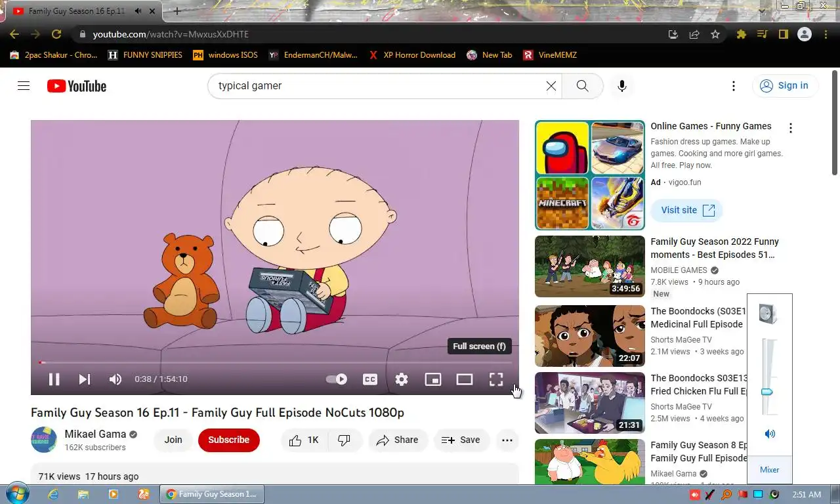Open 2pac Shakur bookmark
840x504 pixels.
tap(54, 55)
